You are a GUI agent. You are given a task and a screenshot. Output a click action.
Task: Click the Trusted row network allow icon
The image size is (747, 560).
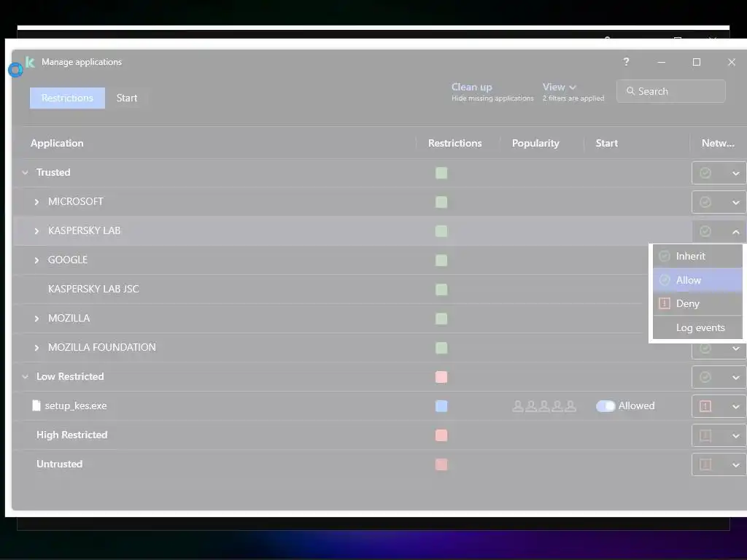click(x=705, y=173)
